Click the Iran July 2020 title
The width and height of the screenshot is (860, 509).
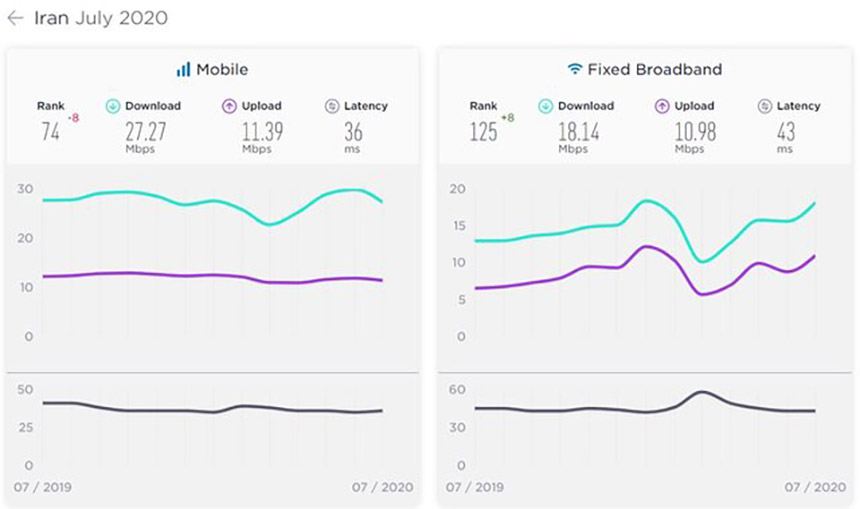pyautogui.click(x=101, y=18)
